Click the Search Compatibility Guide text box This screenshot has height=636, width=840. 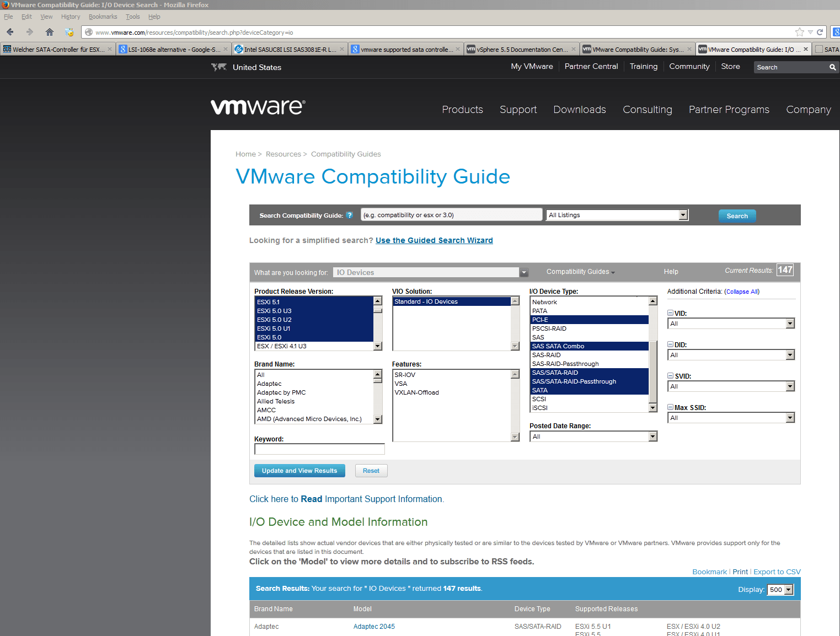451,215
